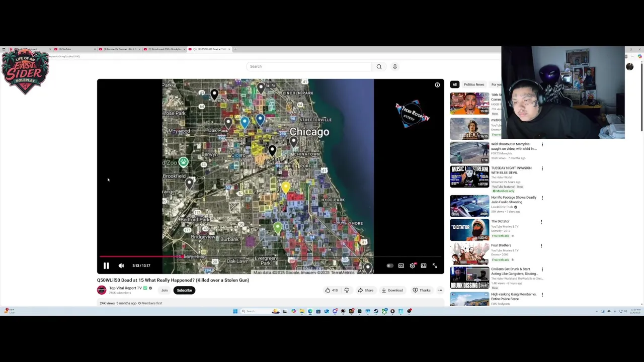Open the Thanks button
Viewport: 644px width, 362px height.
pos(422,290)
